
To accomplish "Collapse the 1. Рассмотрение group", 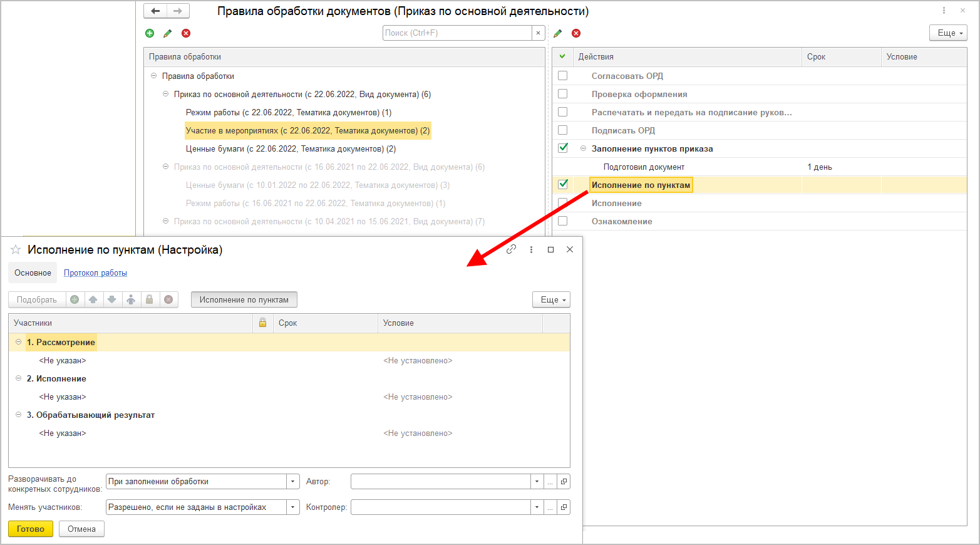I will [x=18, y=342].
